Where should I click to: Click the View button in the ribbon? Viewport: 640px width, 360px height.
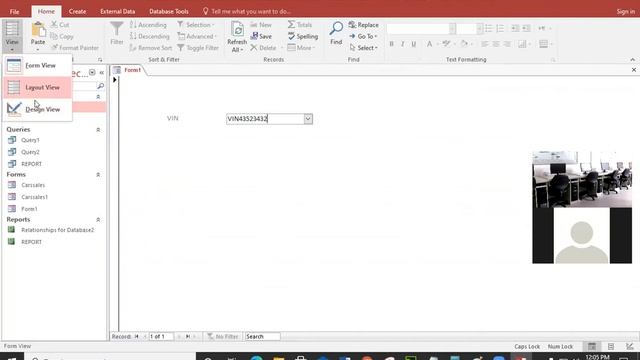(x=12, y=36)
